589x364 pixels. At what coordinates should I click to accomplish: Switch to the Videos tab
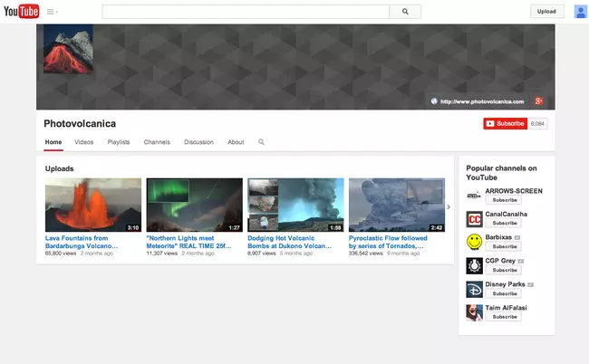[x=83, y=142]
